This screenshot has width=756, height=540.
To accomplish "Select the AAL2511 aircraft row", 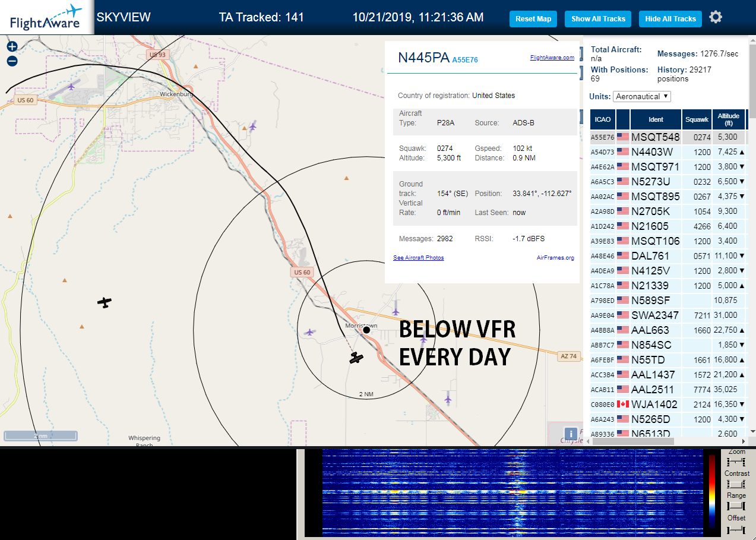I will tap(668, 390).
